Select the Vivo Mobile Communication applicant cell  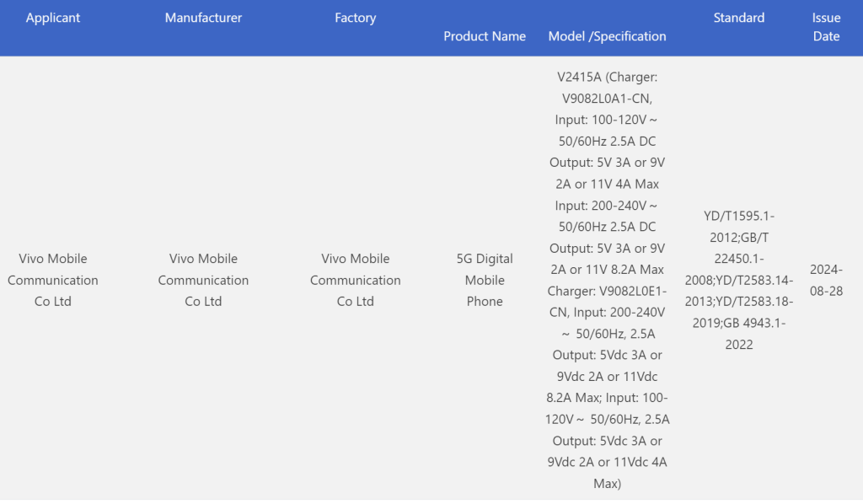click(54, 280)
